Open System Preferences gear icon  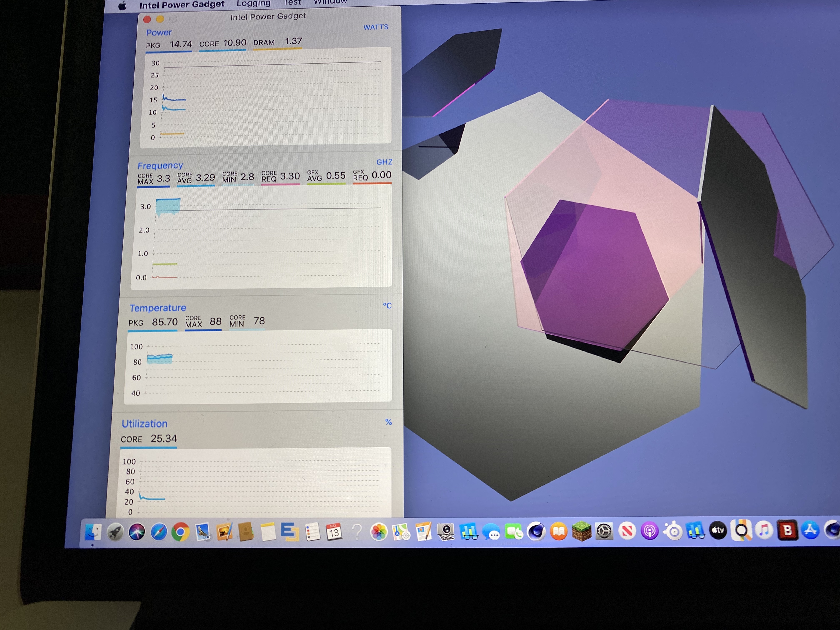[604, 531]
